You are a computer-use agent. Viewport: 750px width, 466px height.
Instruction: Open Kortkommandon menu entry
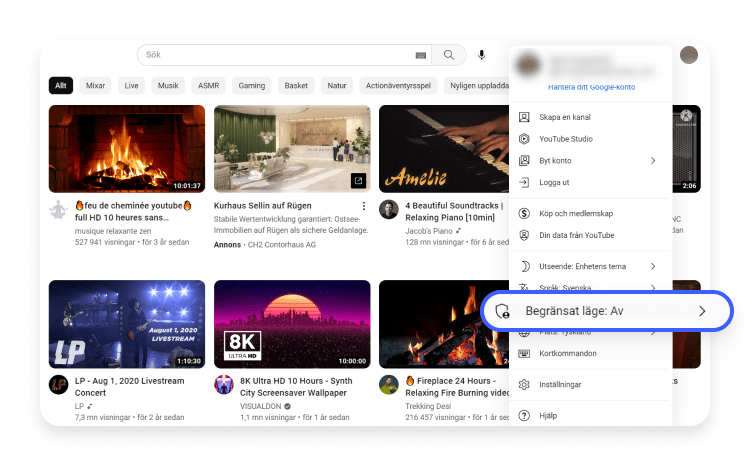click(590, 354)
